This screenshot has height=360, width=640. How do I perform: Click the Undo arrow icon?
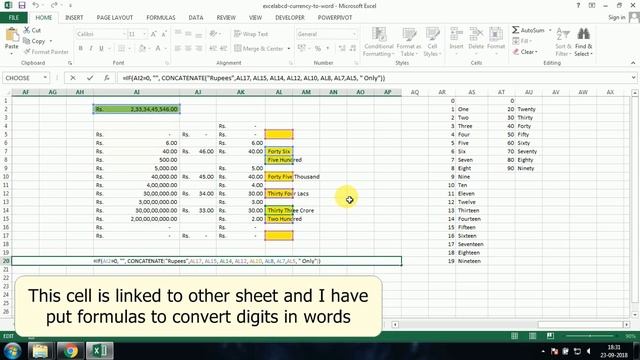point(36,5)
